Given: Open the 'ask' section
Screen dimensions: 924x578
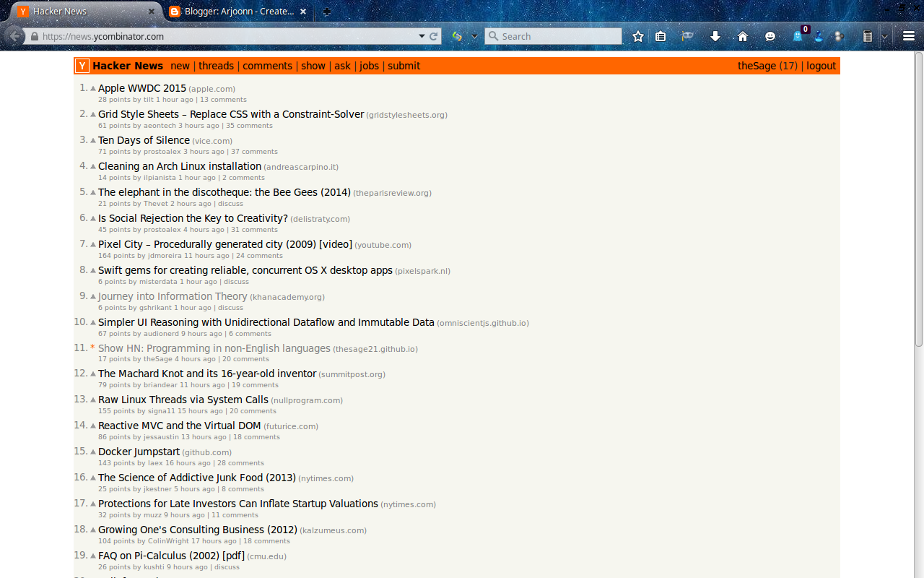Looking at the screenshot, I should click(343, 66).
